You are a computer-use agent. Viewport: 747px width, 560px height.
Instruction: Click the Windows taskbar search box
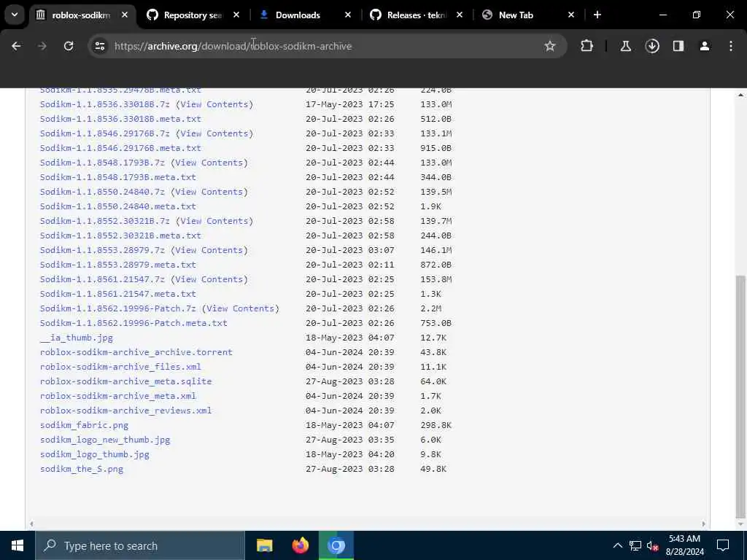140,545
